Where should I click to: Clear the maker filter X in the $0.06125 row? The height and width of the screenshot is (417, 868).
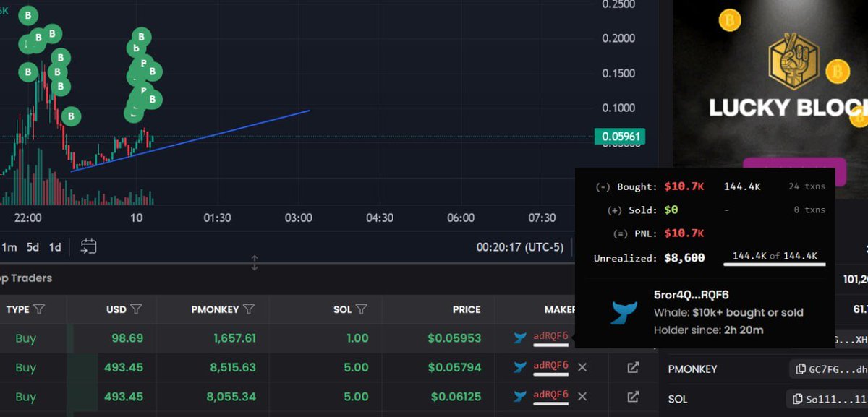click(582, 396)
